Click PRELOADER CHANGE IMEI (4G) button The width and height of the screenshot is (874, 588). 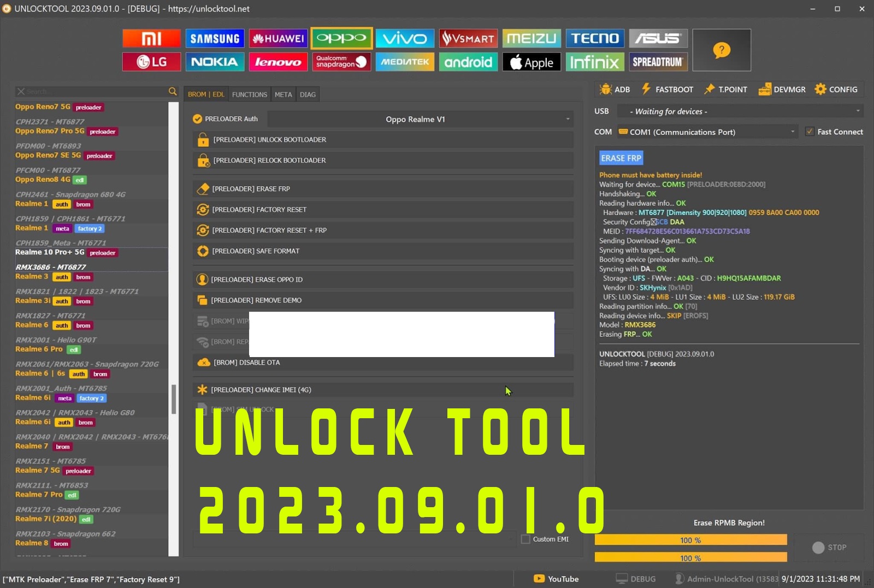pos(383,390)
